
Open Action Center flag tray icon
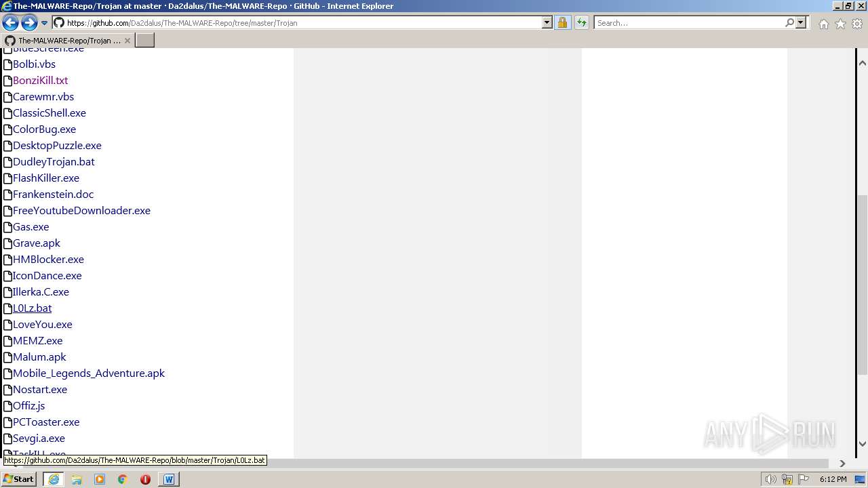click(804, 480)
